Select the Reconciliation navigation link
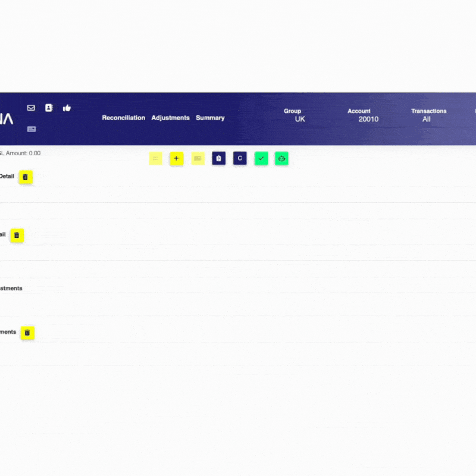This screenshot has width=476, height=476. coord(123,118)
